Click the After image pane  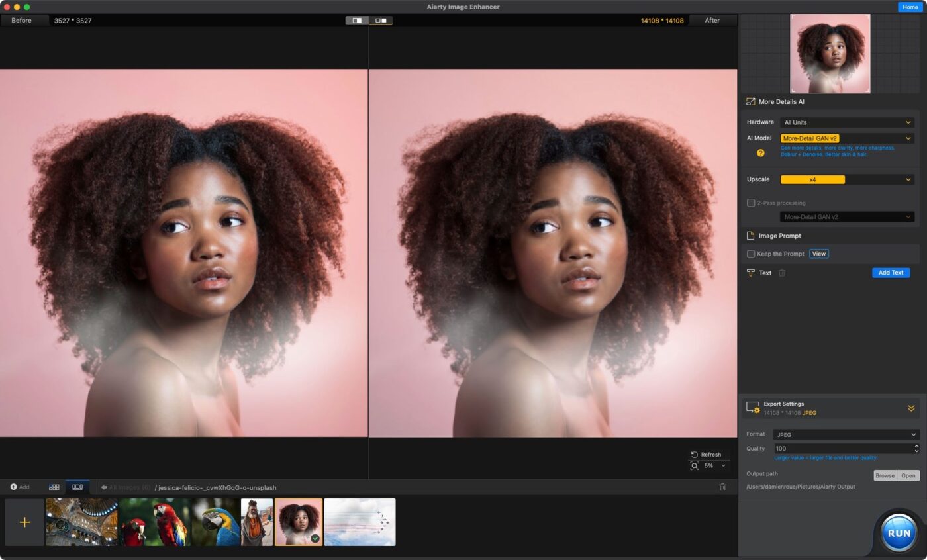(553, 253)
